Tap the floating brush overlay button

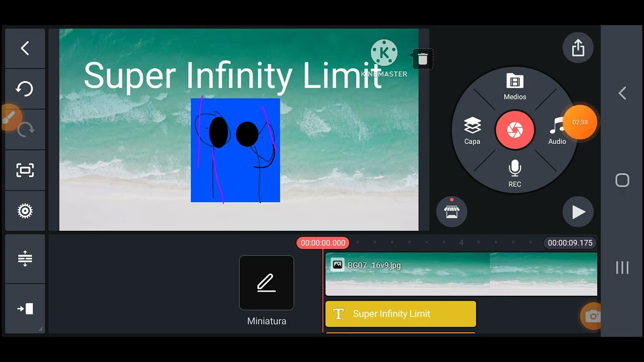point(9,118)
